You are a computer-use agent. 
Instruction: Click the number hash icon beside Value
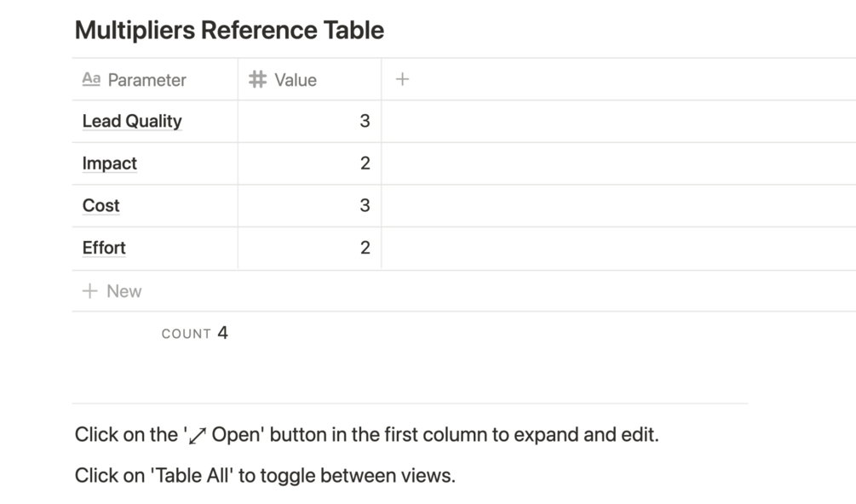point(257,79)
